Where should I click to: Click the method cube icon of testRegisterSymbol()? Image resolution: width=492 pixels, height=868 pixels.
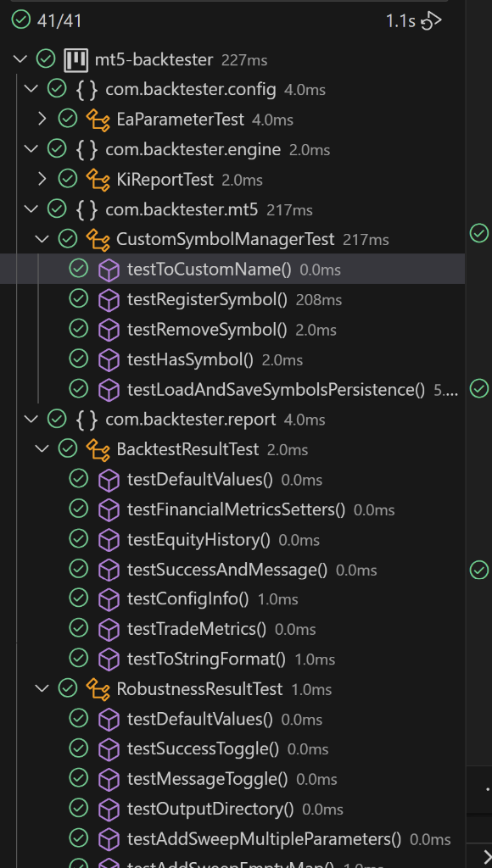(109, 299)
